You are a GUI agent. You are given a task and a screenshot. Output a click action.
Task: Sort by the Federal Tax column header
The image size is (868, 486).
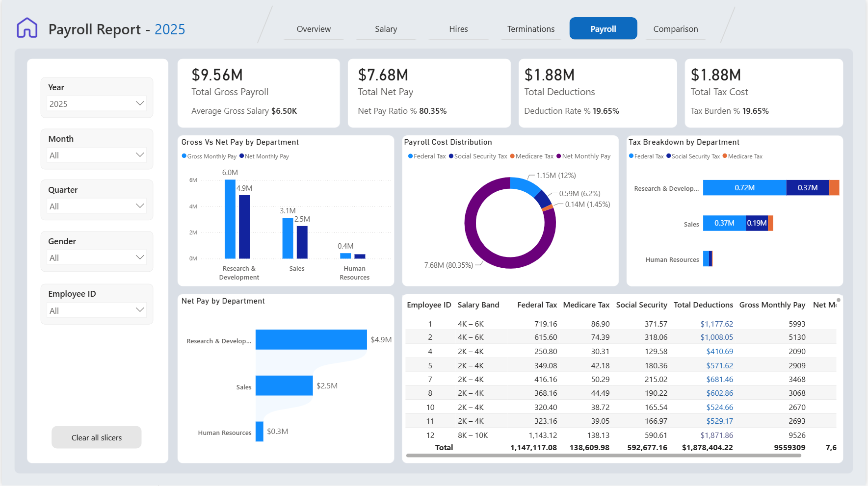(537, 305)
